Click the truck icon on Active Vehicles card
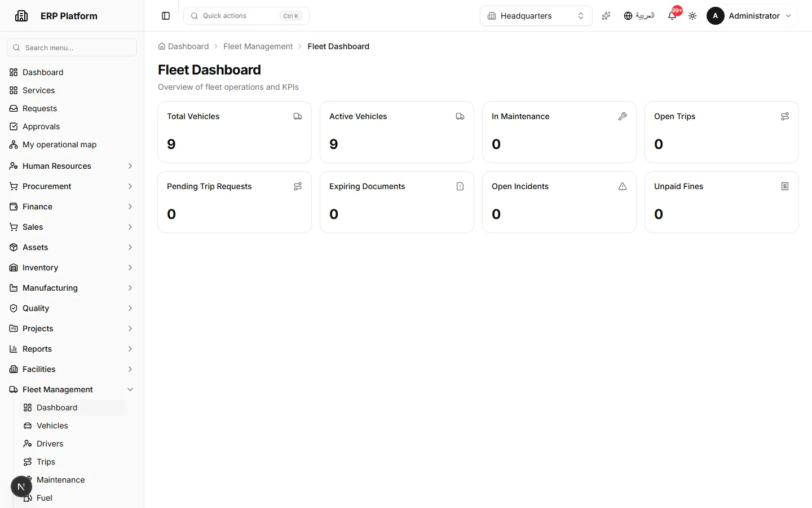 click(x=460, y=116)
